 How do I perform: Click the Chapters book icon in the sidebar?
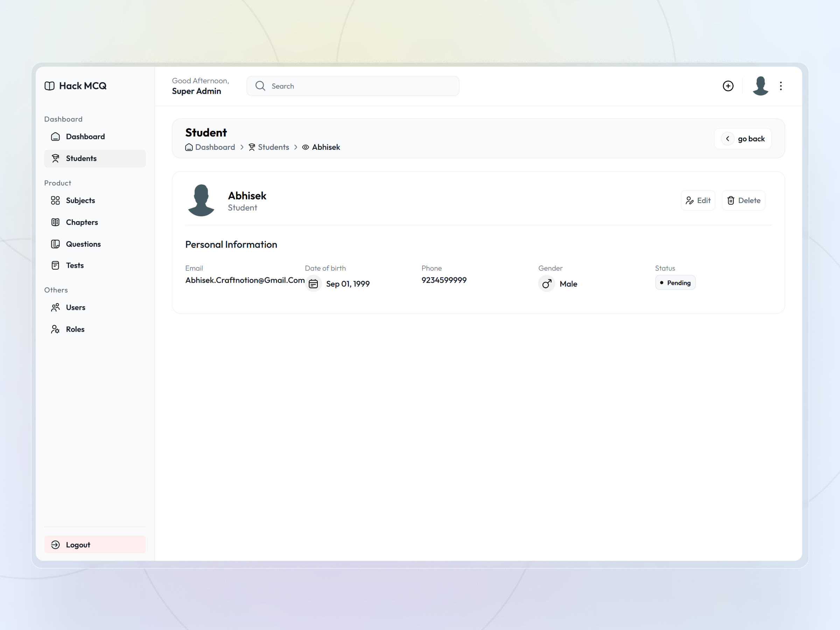(x=56, y=222)
